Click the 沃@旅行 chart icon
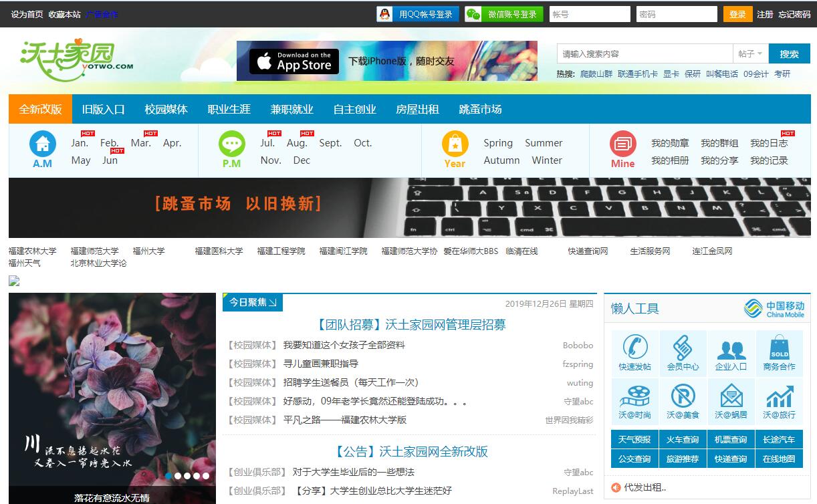This screenshot has width=817, height=504. click(779, 396)
